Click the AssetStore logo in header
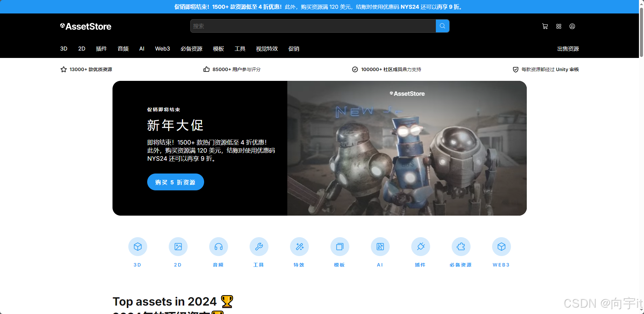 (86, 26)
